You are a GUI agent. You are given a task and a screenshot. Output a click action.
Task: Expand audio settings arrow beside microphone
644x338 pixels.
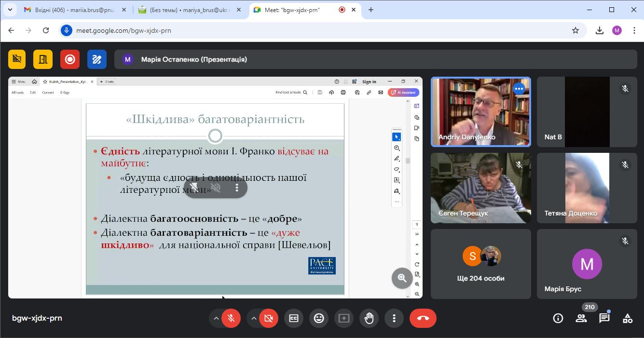tap(216, 318)
